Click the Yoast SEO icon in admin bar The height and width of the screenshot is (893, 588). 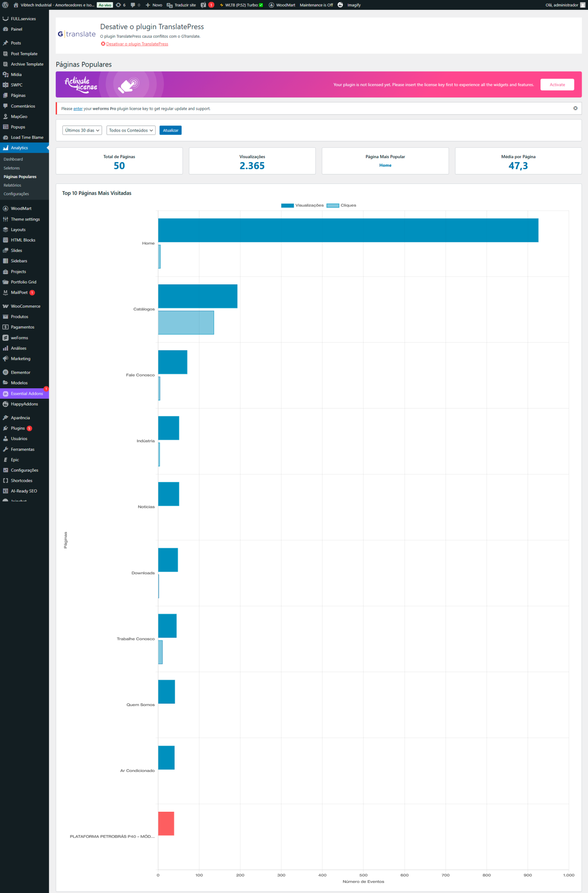pos(203,5)
